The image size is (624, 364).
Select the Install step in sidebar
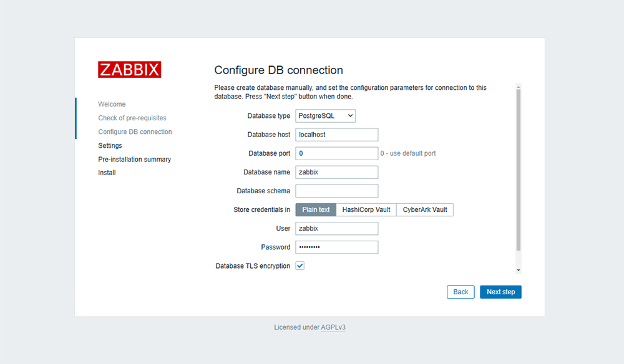(x=107, y=173)
